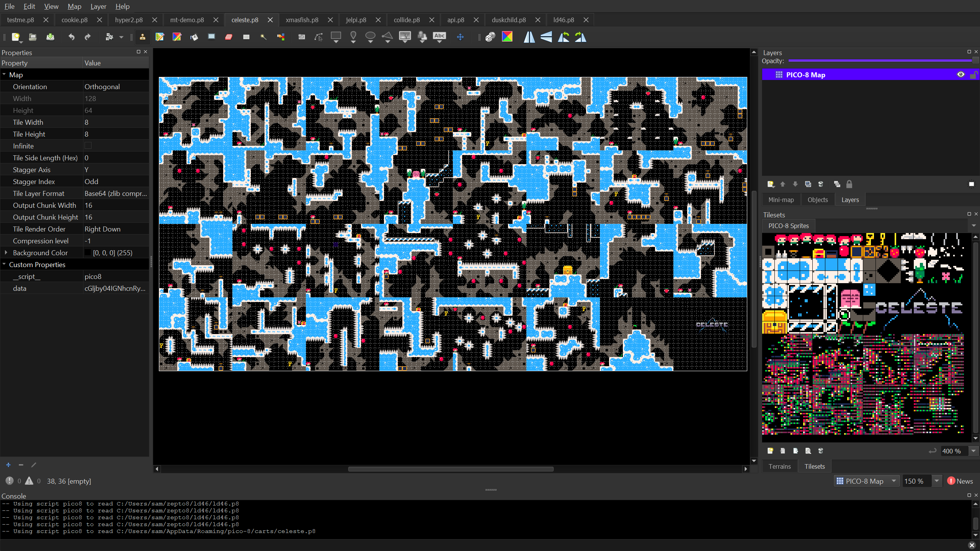The height and width of the screenshot is (551, 980).
Task: Remove custom property with minus button
Action: click(x=21, y=465)
